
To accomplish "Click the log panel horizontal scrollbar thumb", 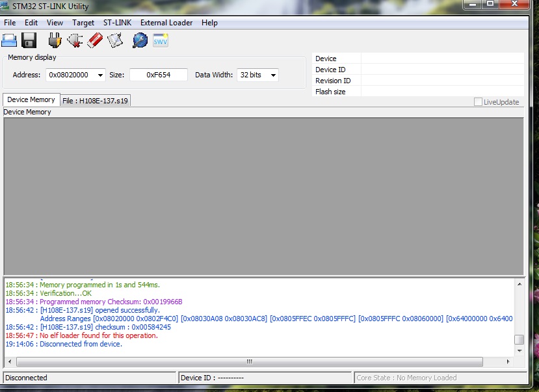I will pyautogui.click(x=248, y=361).
